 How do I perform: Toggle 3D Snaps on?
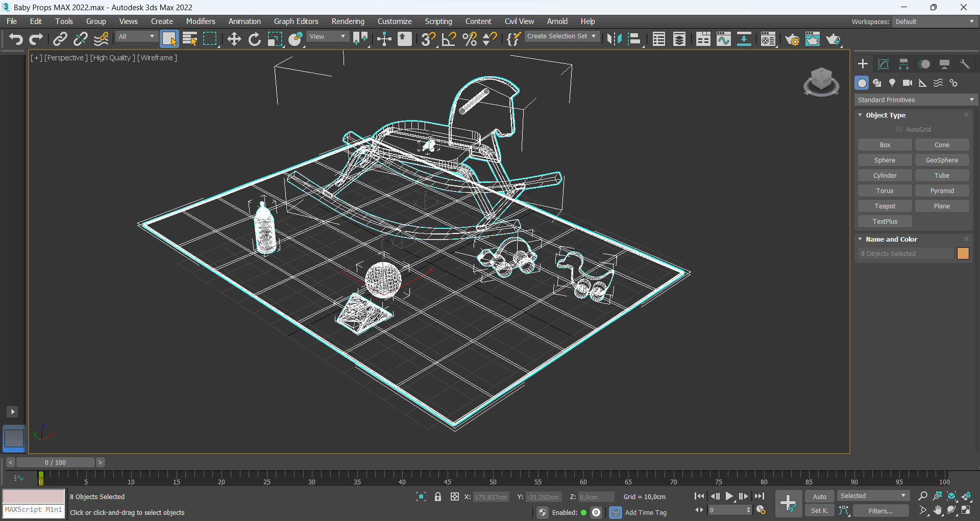(x=428, y=39)
